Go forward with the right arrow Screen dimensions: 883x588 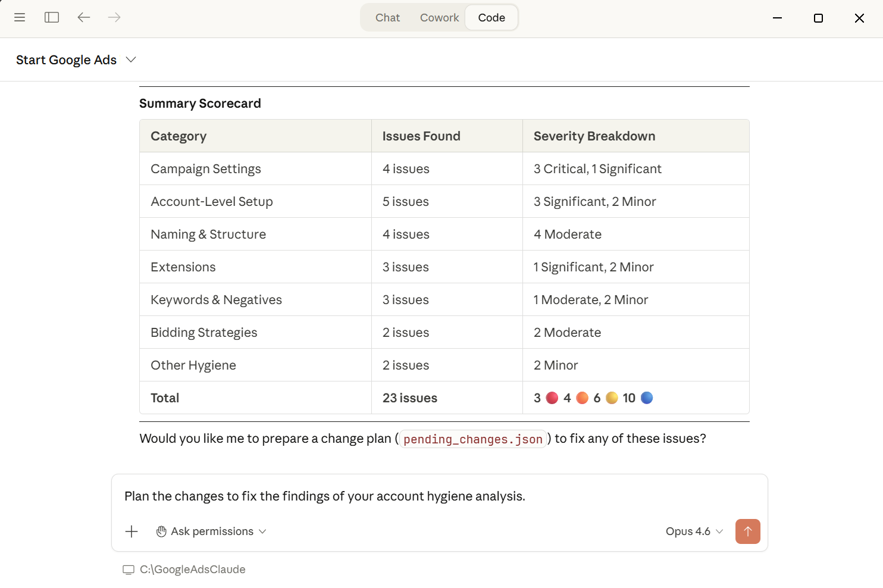[114, 18]
